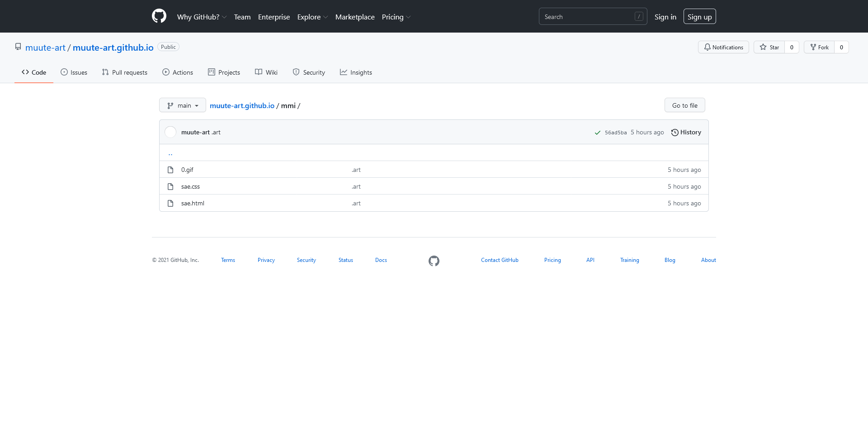Image resolution: width=868 pixels, height=432 pixels.
Task: Click the file icon for sae.html
Action: coord(170,203)
